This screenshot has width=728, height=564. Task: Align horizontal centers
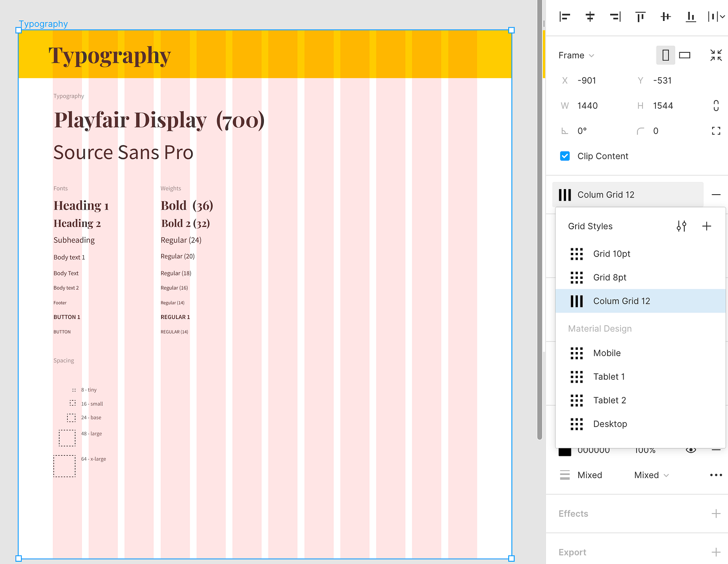[x=590, y=17]
